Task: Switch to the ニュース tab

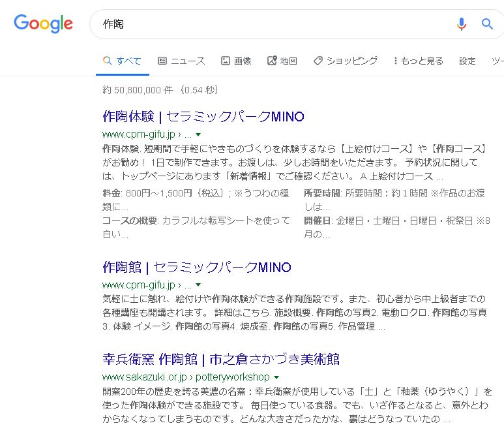Action: pyautogui.click(x=181, y=61)
